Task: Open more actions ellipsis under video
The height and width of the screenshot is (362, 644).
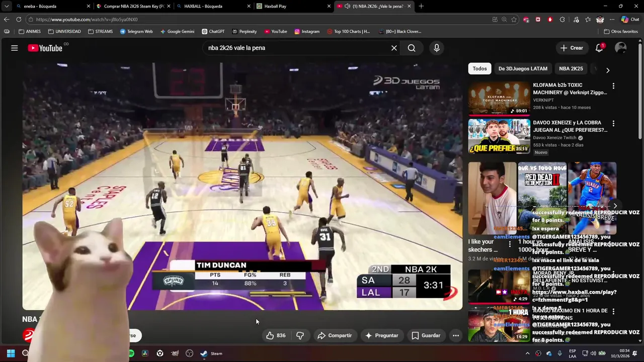Action: tap(455, 335)
